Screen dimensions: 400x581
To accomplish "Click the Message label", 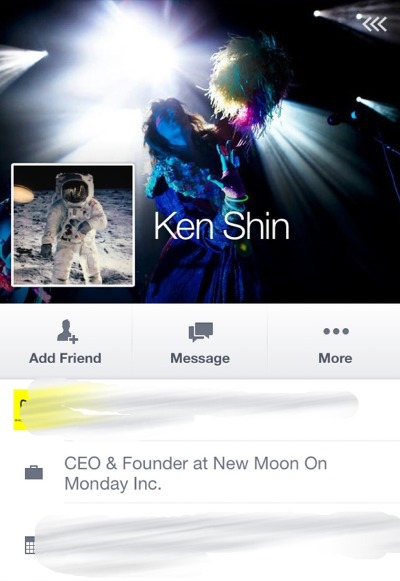I will click(200, 358).
